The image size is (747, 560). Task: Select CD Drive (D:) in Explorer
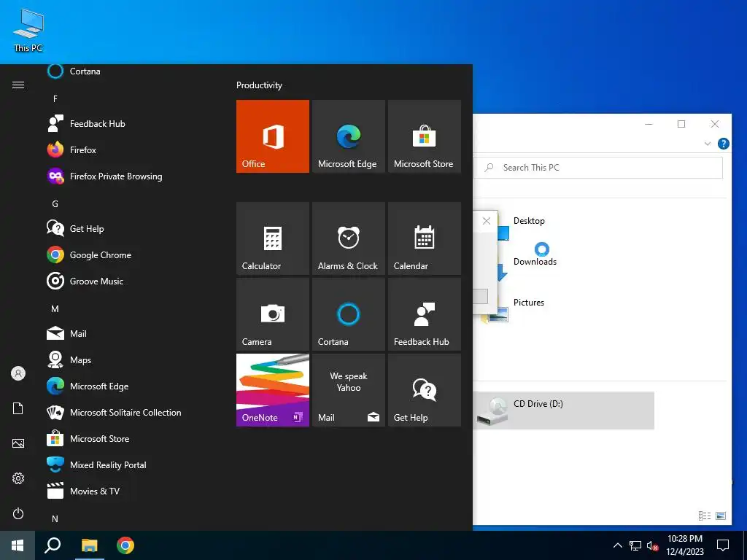pos(564,411)
